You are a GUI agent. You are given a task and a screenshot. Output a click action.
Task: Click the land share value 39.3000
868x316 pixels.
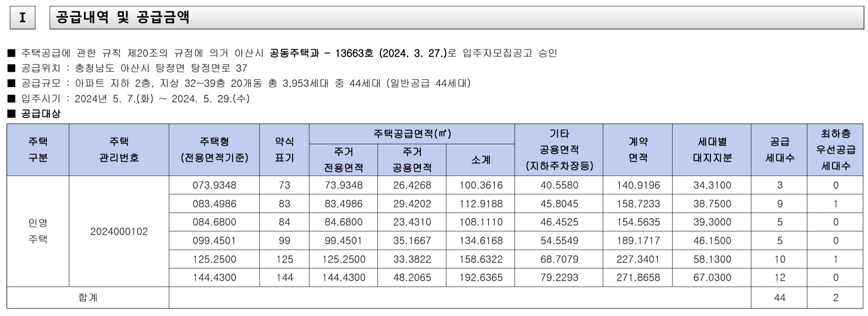tap(712, 222)
